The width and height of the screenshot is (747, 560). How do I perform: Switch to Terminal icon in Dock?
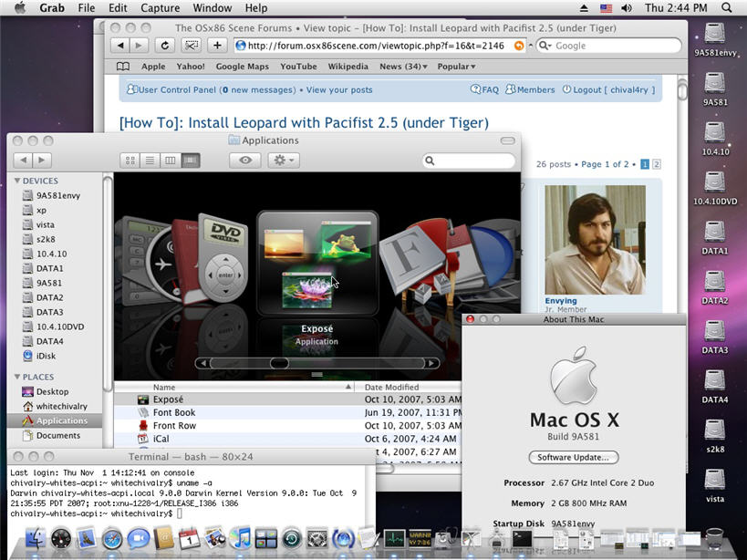click(x=522, y=539)
